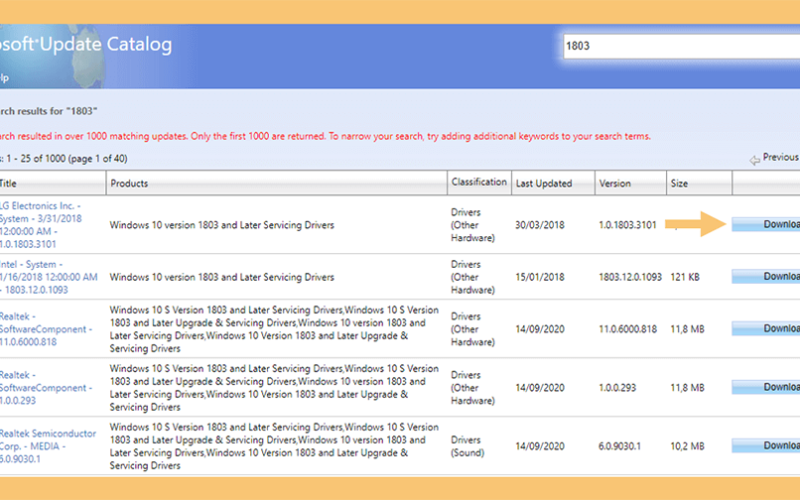Select the version 1.0.1803.3101 cell
The height and width of the screenshot is (500, 800).
coord(628,225)
